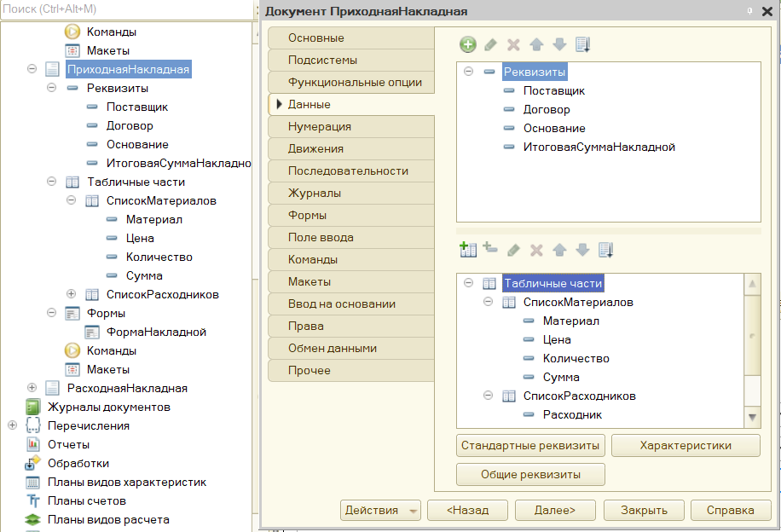
Task: Collapse Табличные части node in dialog
Action: coord(468,283)
